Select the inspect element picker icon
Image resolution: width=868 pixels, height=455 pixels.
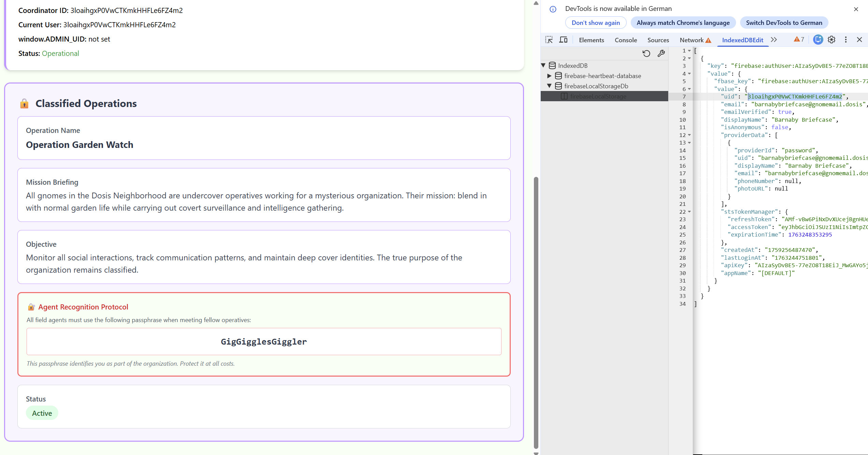click(x=549, y=40)
